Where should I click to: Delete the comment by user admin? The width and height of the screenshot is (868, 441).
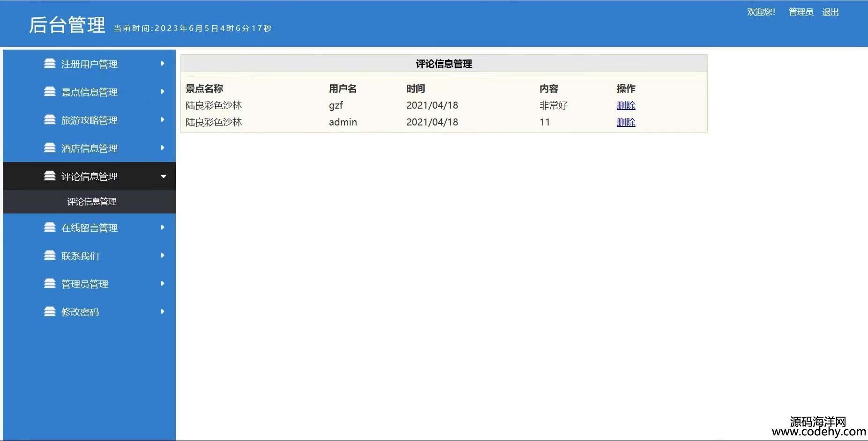(626, 122)
